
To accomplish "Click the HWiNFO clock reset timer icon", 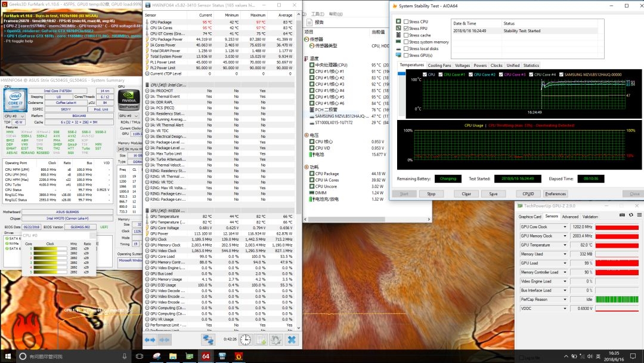I will (245, 340).
